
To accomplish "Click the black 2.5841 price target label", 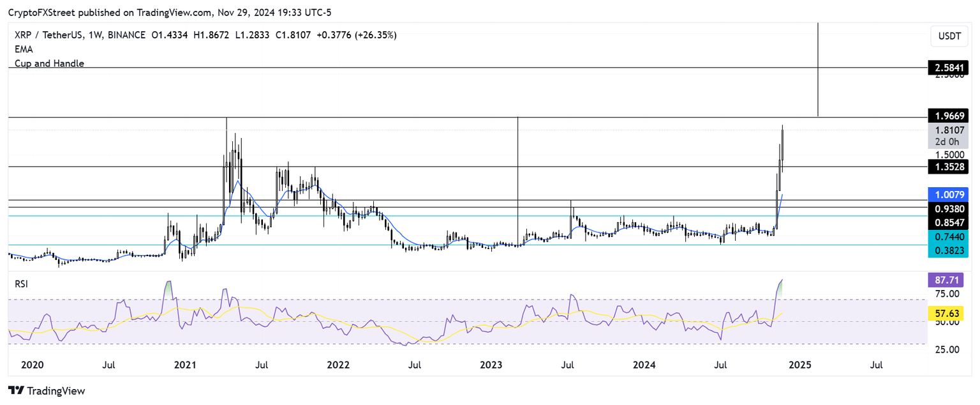I will tap(948, 68).
